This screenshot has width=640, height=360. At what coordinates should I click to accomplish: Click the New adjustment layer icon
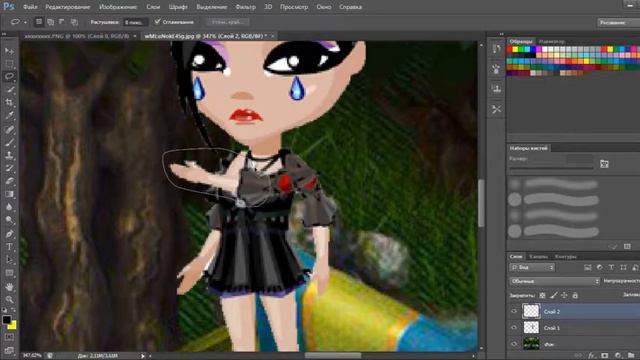click(x=618, y=356)
